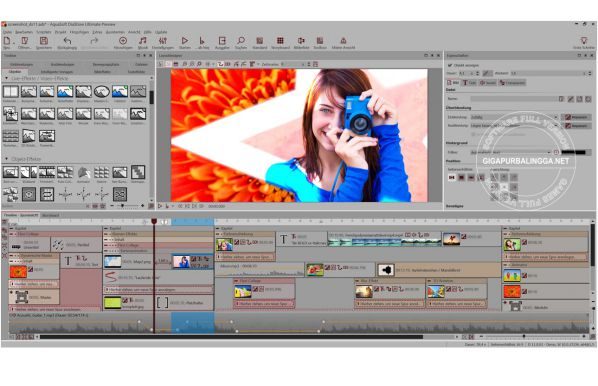Viewport: 598px width, 386px height.
Task: Open Zeilenabstand dropdown in layout toolbar
Action: click(293, 64)
